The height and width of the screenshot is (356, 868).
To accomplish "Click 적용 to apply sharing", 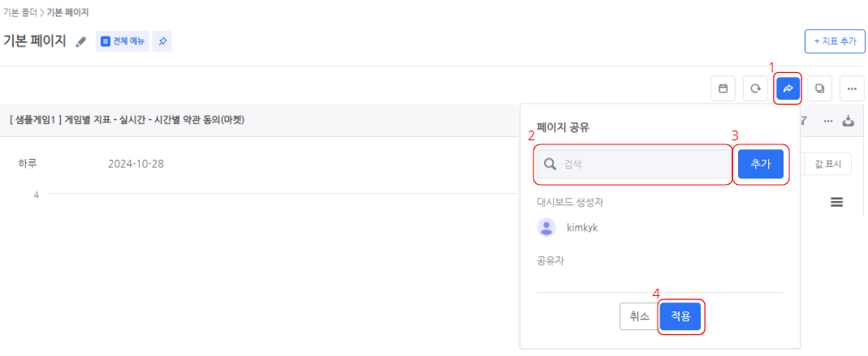I will click(680, 317).
